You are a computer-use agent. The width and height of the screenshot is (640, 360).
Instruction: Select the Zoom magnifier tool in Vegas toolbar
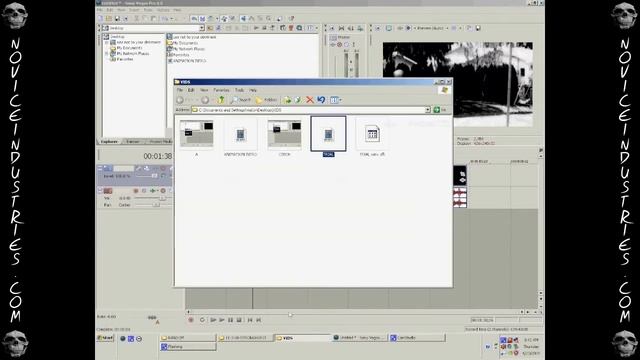(x=268, y=18)
